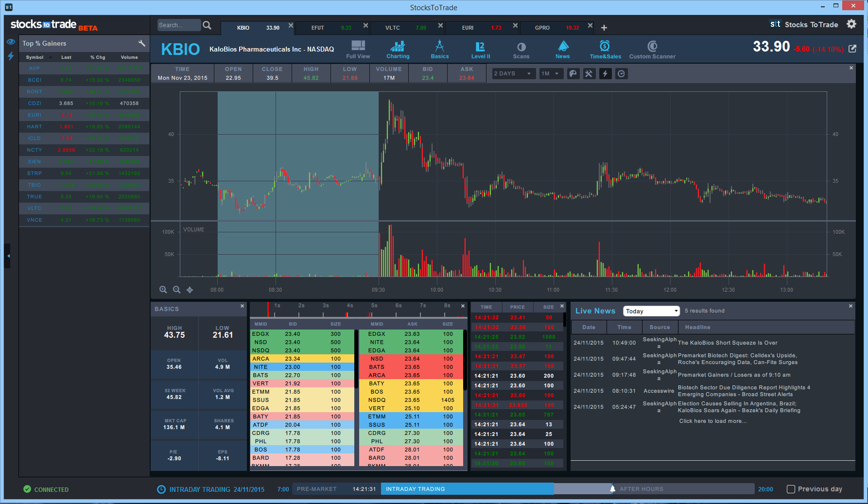
Task: Pop out the KBIO quote window
Action: click(852, 49)
